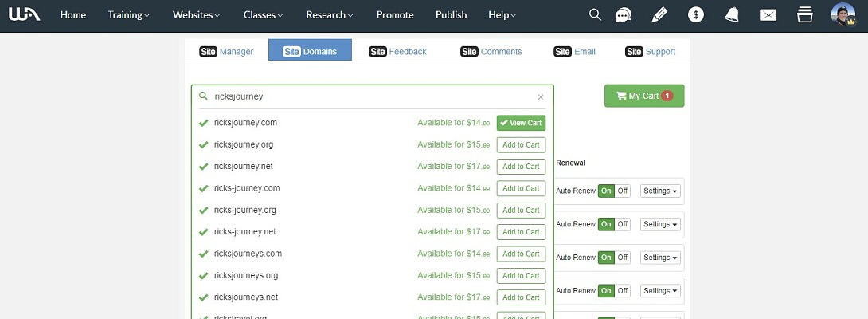The image size is (868, 319).
Task: Switch Auto Renew On in second row
Action: click(607, 224)
